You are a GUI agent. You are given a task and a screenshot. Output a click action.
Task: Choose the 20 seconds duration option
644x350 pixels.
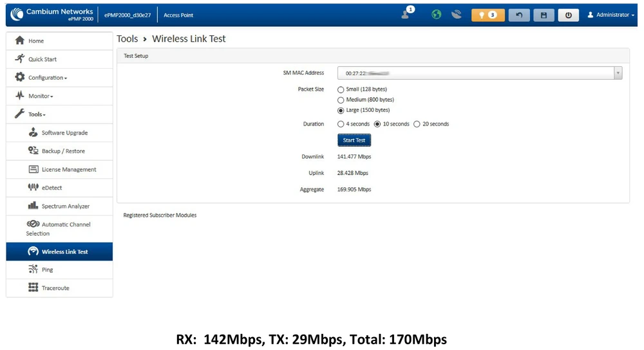tap(417, 124)
